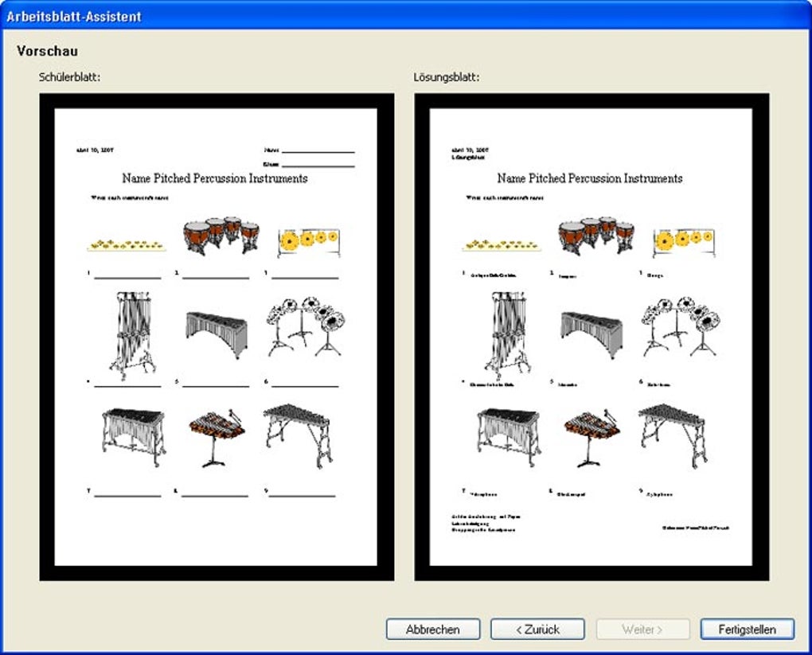Finish the wizard with Fertigstellen

coord(747,629)
